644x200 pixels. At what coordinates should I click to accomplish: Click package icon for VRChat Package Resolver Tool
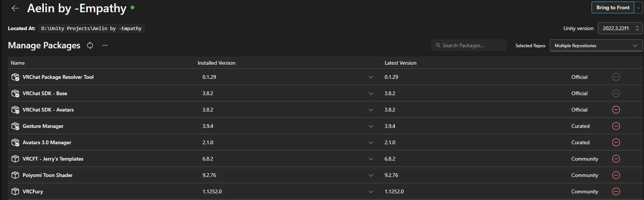point(15,77)
